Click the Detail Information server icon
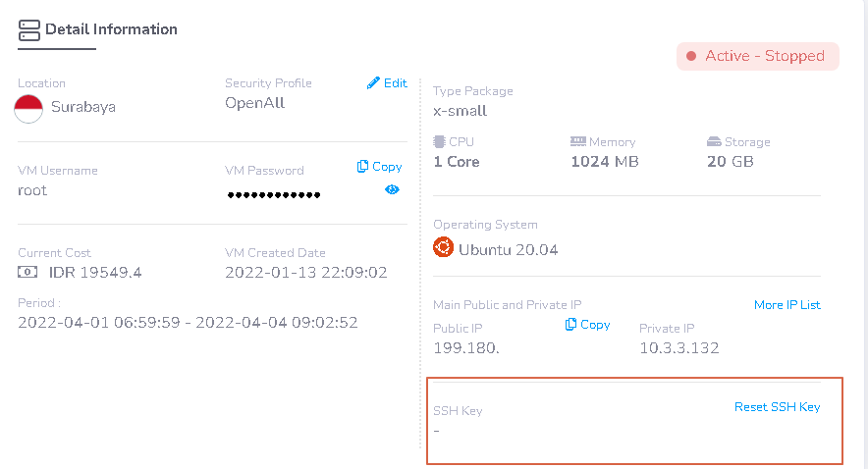Viewport: 868px width, 469px height. point(29,29)
